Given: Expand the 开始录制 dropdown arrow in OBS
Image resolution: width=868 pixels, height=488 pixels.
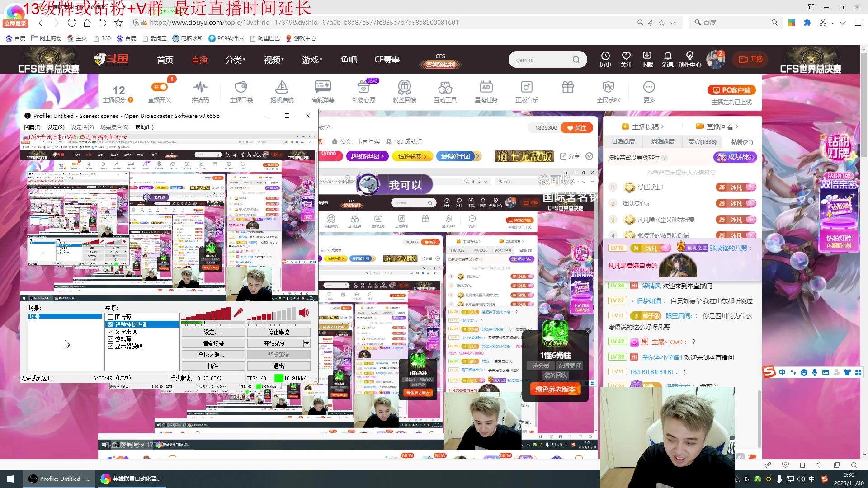Looking at the screenshot, I should point(307,343).
